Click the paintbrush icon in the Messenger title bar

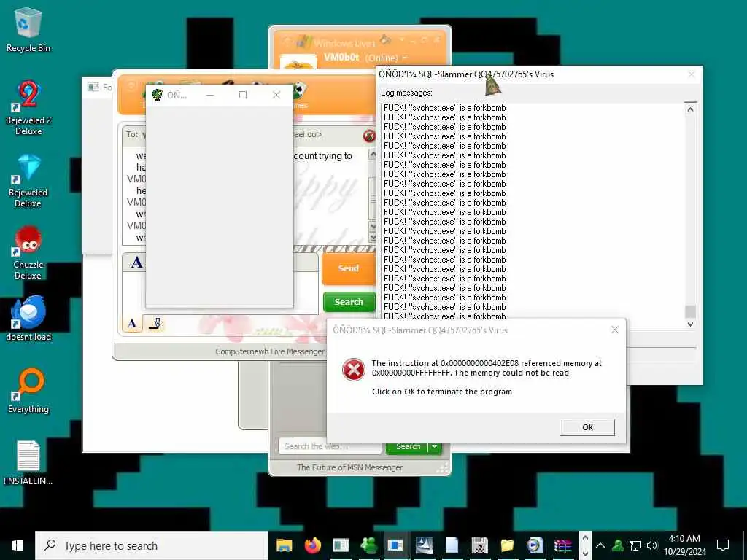[x=385, y=39]
